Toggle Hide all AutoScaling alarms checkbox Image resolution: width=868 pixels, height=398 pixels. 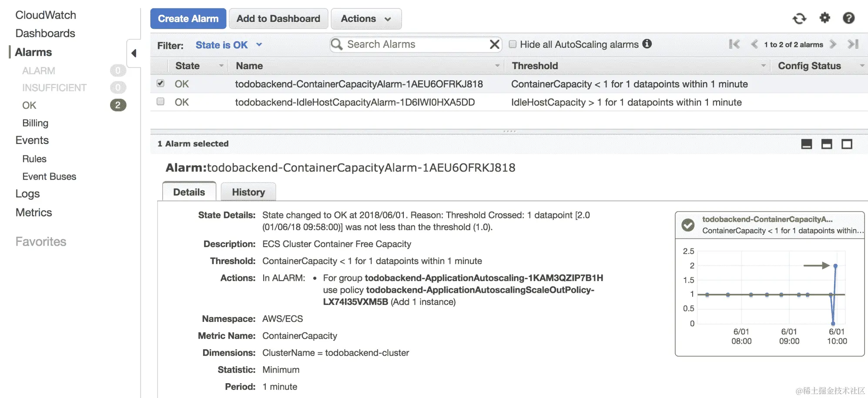pyautogui.click(x=513, y=44)
